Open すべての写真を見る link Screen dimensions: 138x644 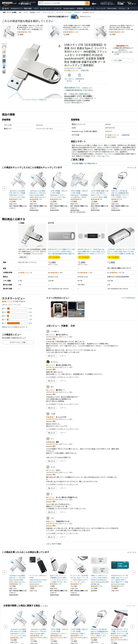pyautogui.click(x=129, y=298)
